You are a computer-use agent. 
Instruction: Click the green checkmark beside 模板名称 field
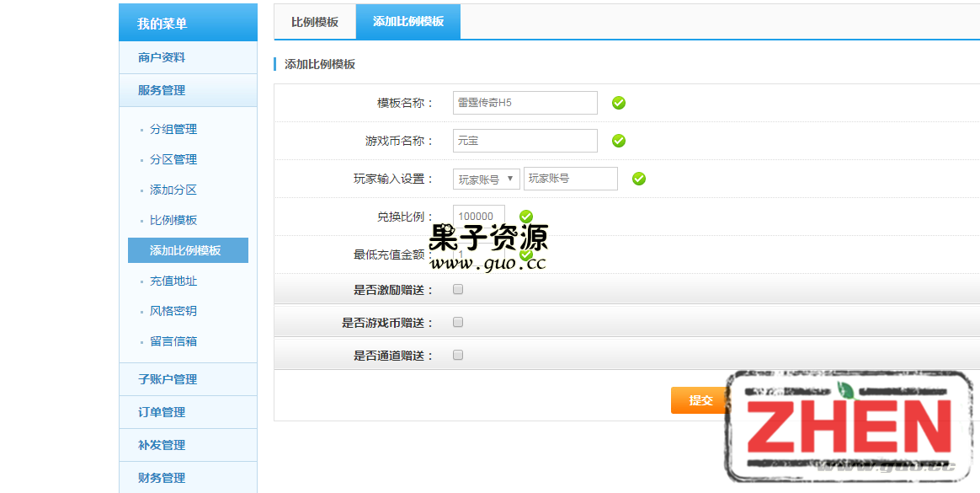[x=618, y=103]
